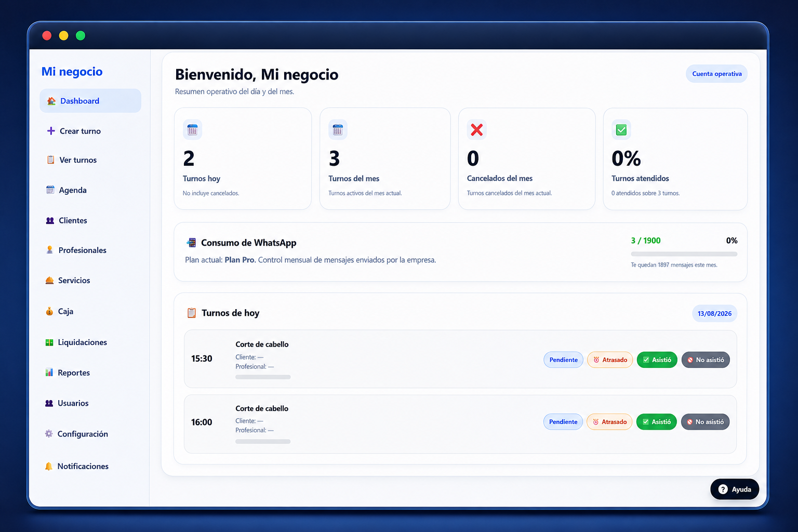The height and width of the screenshot is (532, 798).
Task: Click the bell icon beside Notificaciones
Action: tap(49, 466)
